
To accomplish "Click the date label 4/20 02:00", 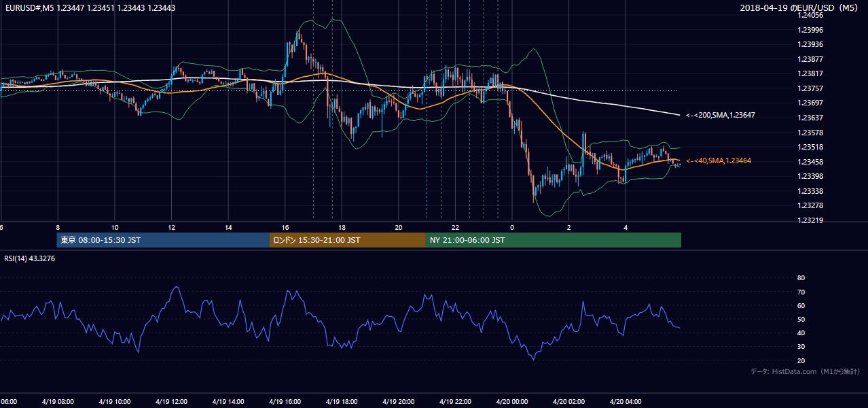I will (568, 402).
